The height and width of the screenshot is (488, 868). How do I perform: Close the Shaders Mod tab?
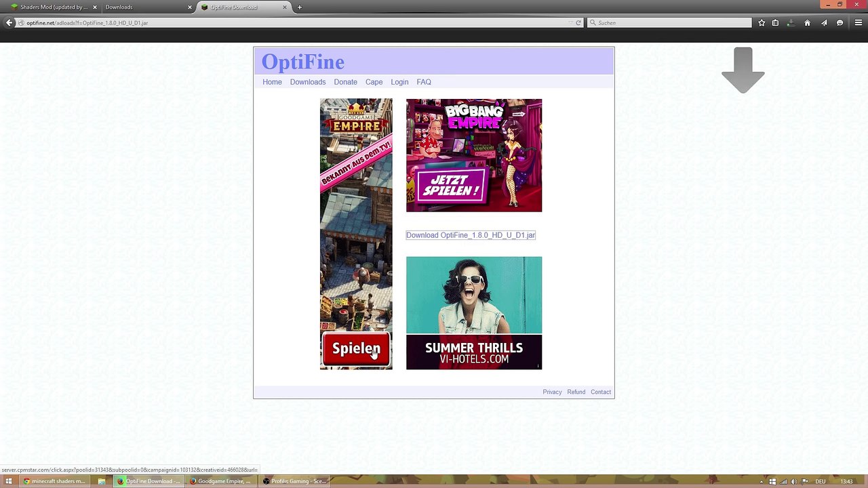point(94,7)
